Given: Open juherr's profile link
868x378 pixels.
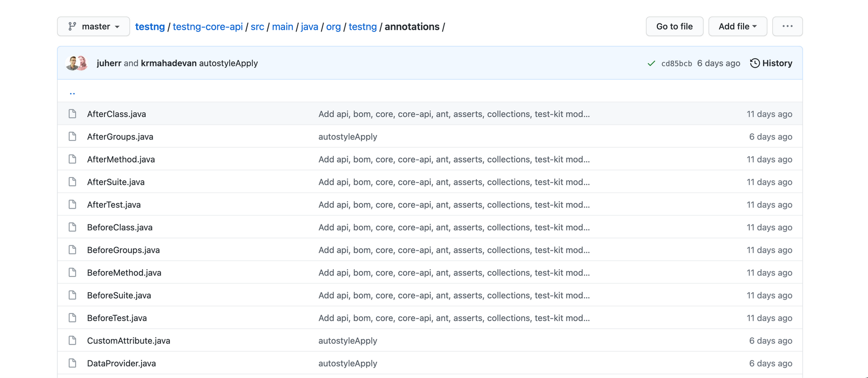Looking at the screenshot, I should [109, 63].
